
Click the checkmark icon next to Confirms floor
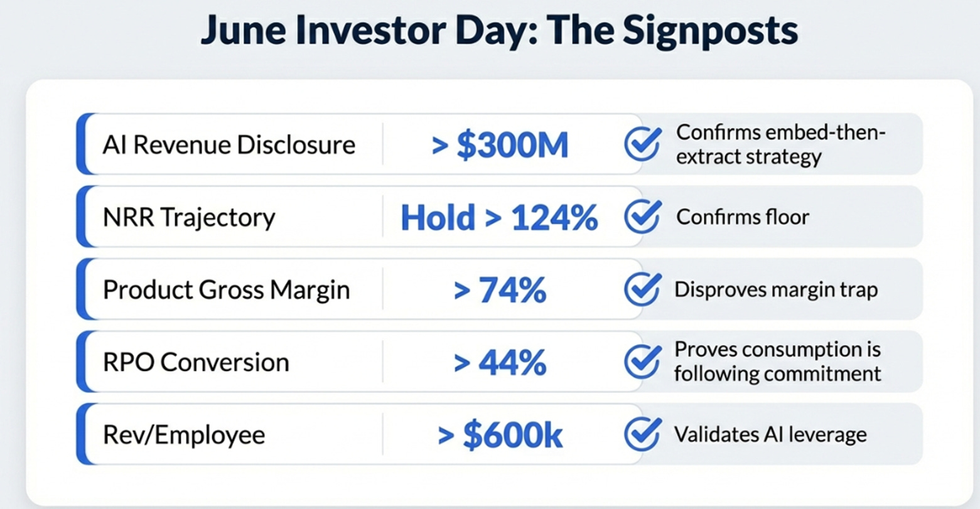tap(642, 217)
